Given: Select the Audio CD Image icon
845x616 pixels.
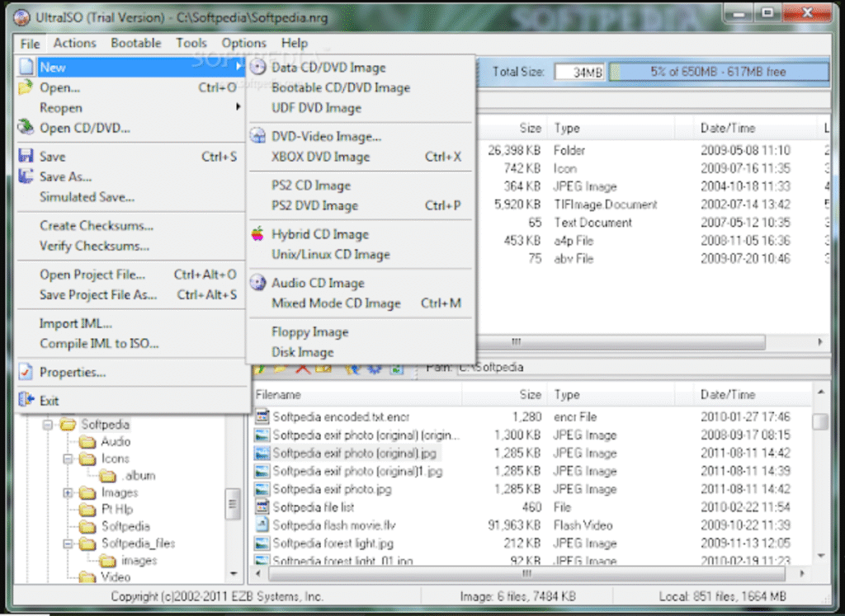Looking at the screenshot, I should click(x=257, y=283).
